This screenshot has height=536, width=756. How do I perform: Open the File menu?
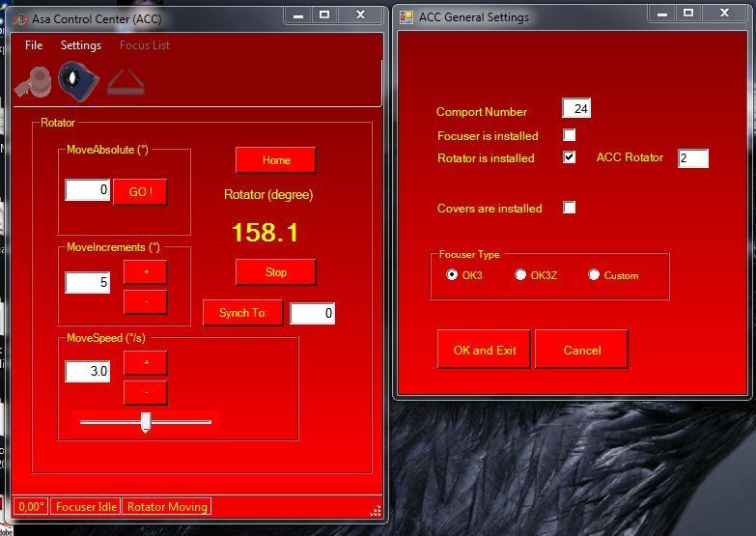pos(34,45)
